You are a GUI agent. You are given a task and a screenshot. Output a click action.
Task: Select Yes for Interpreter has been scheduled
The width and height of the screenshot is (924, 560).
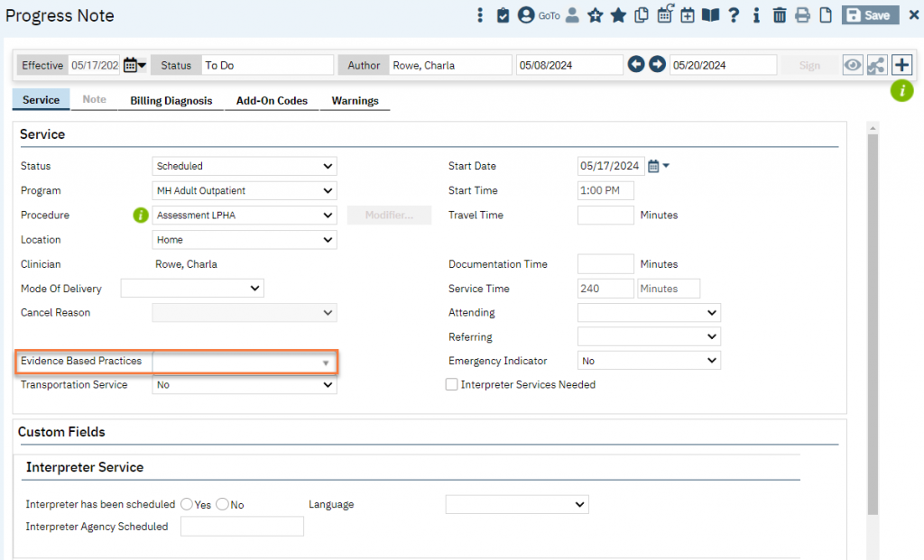pyautogui.click(x=187, y=504)
